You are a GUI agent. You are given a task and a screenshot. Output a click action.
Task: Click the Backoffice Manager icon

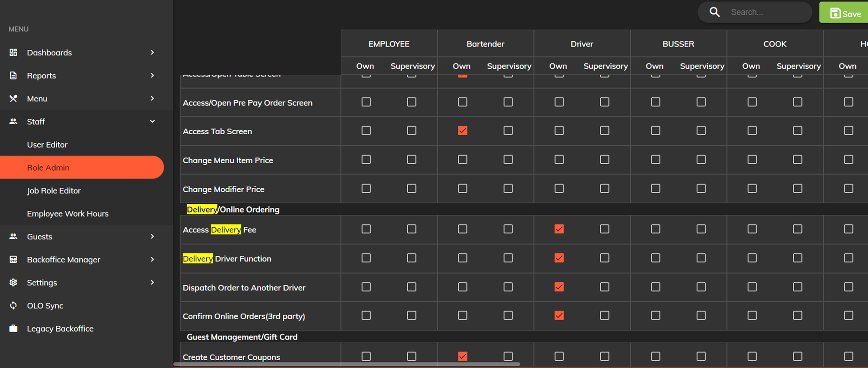pyautogui.click(x=13, y=260)
